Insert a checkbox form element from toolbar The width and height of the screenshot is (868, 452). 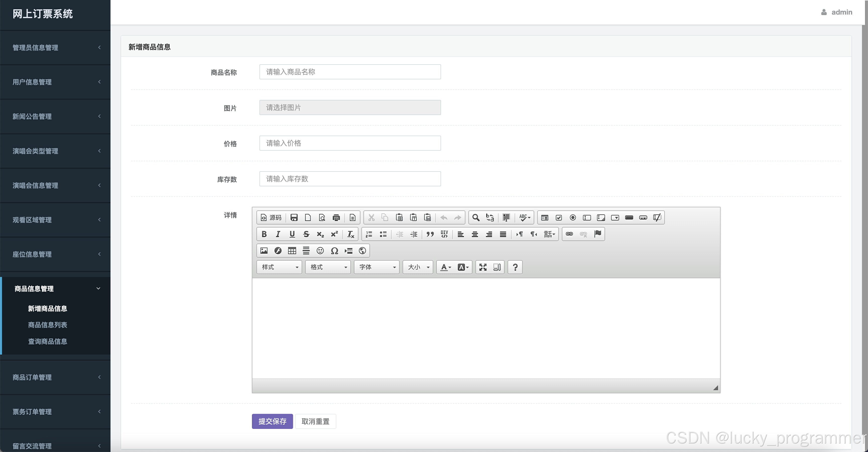[559, 217]
